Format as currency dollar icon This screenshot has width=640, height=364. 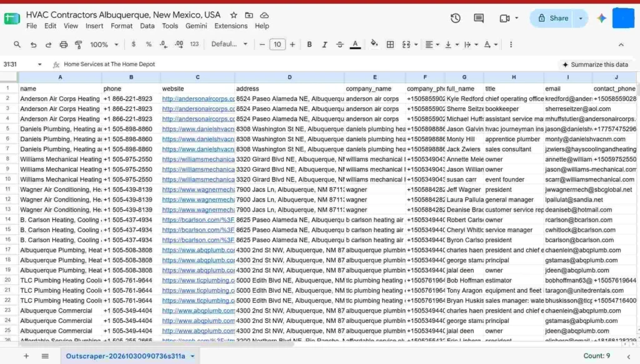pos(134,44)
